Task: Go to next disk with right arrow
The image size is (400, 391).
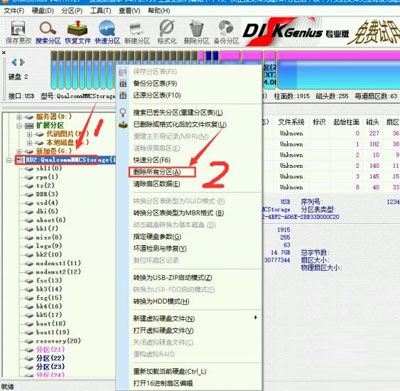Action: coord(22,62)
